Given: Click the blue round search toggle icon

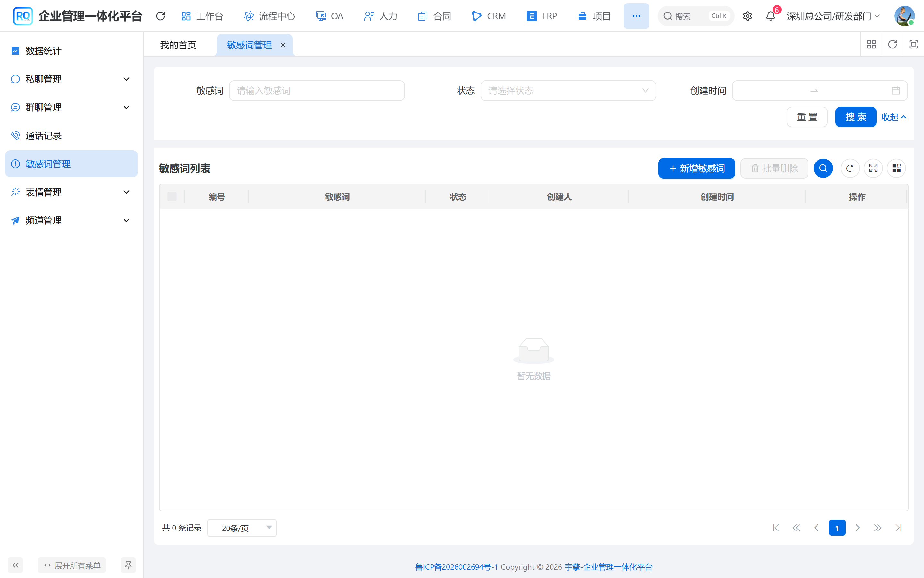Looking at the screenshot, I should (x=823, y=168).
